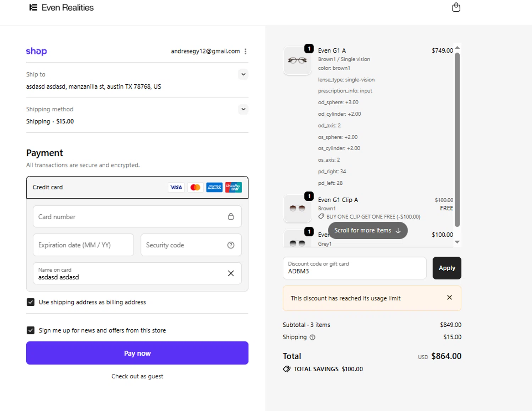Click the Even G1 Clip A product name
Viewport: 532px width, 411px height.
(x=338, y=200)
